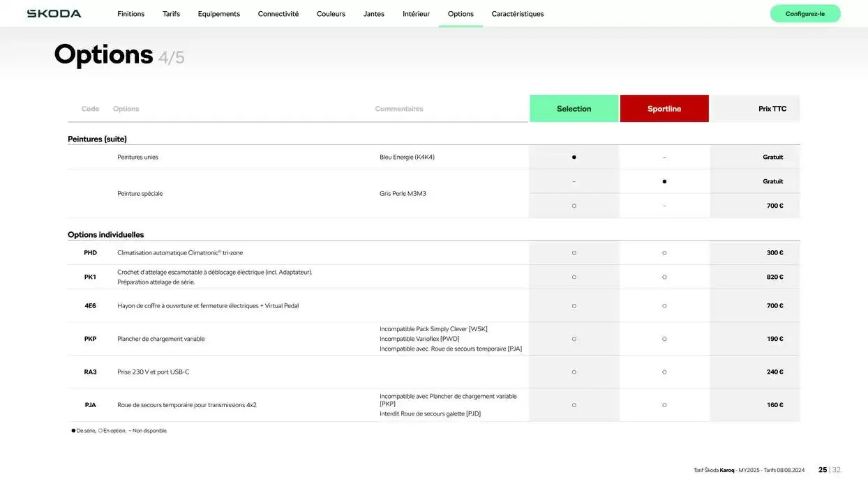Viewport: 868px width, 488px height.
Task: Click the active Options tab
Action: 461,14
